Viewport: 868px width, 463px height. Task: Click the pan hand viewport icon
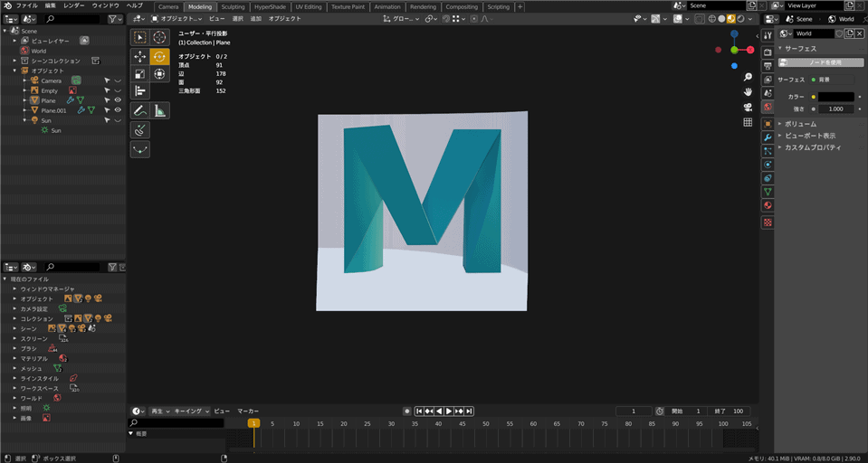click(748, 92)
